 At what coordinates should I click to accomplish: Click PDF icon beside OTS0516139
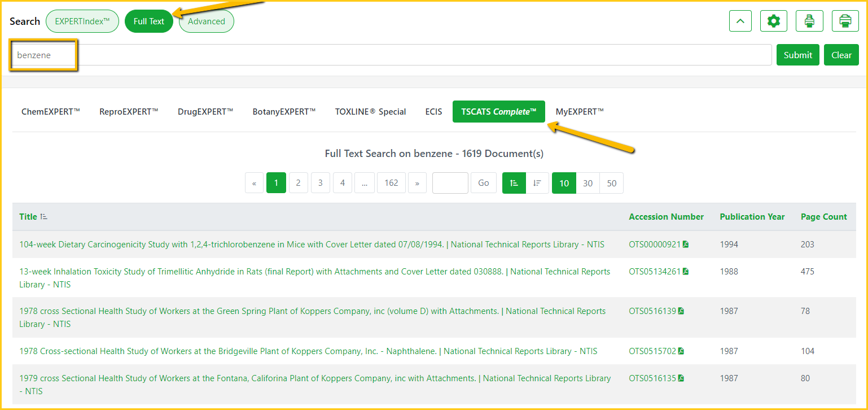681,311
